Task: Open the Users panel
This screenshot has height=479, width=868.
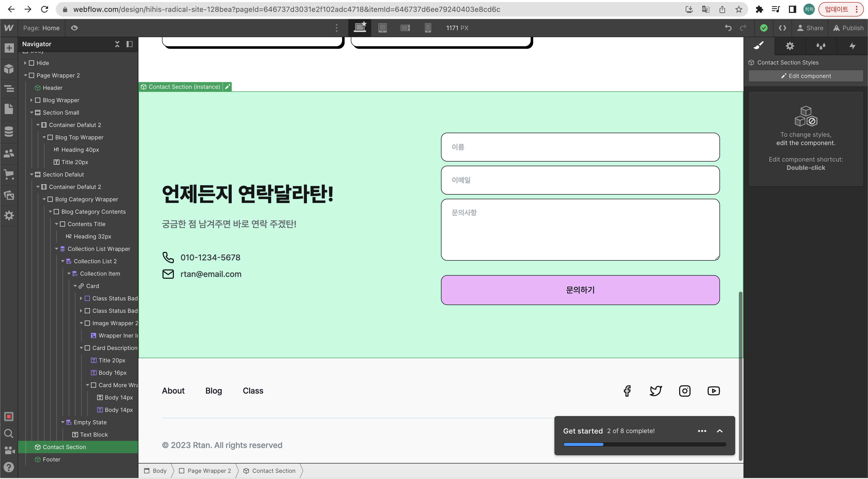Action: [9, 154]
